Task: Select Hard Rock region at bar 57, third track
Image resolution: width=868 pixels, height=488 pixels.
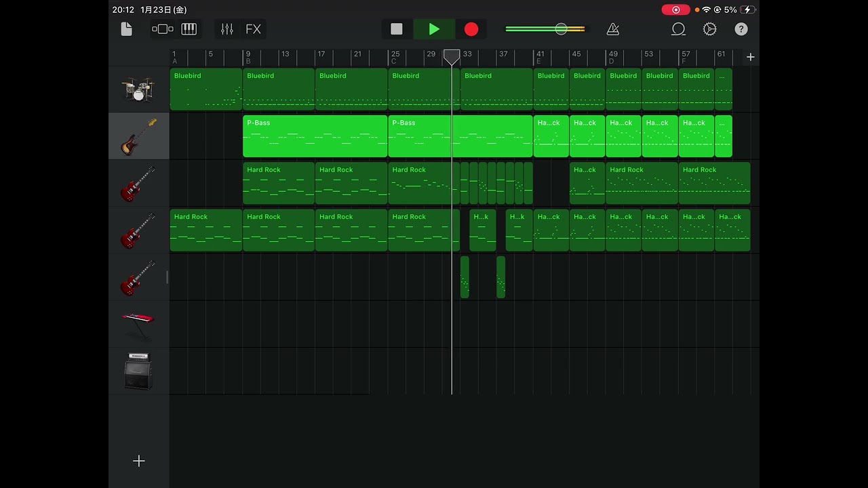Action: [715, 183]
